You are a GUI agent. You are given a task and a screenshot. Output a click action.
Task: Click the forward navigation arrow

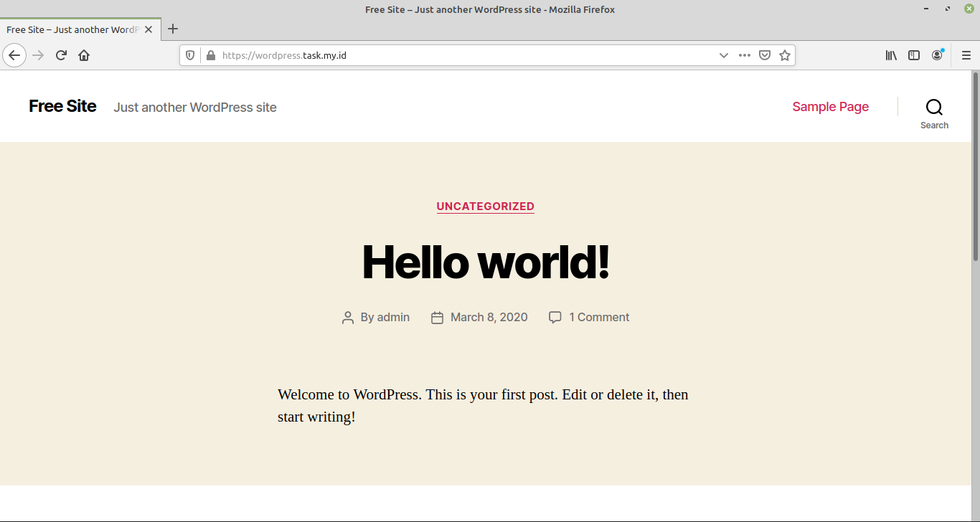click(38, 55)
